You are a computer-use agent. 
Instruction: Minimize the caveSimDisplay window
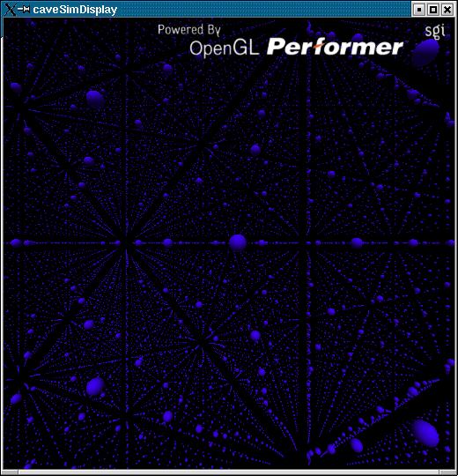(419, 10)
